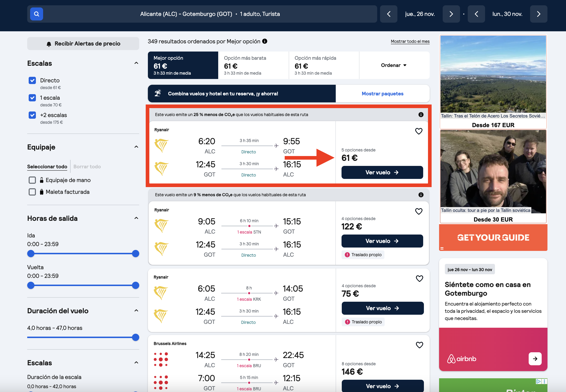Click the AdChoices icon on green ad

click(x=539, y=381)
